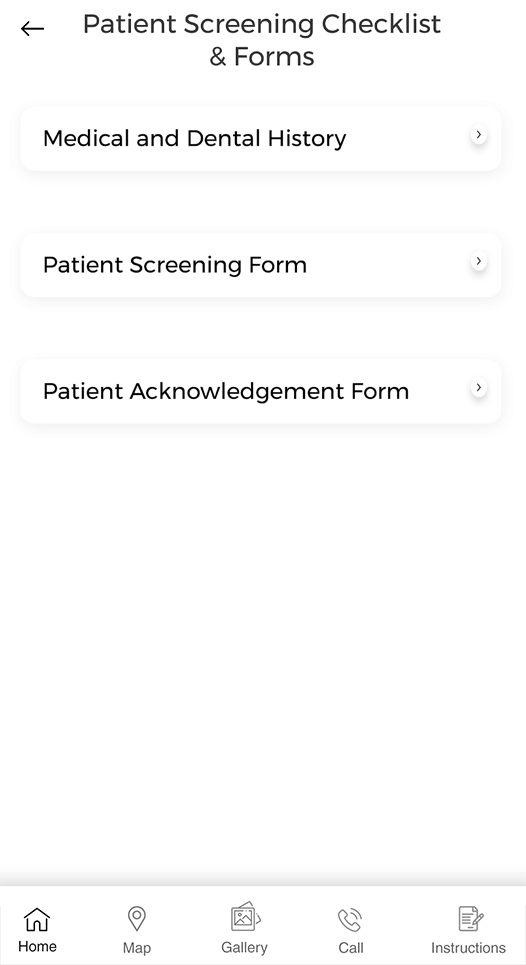526x965 pixels.
Task: Open the Map pin icon
Action: coord(137,919)
